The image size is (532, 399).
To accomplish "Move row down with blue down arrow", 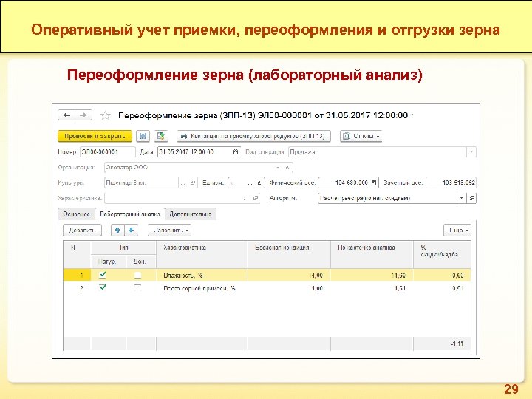I will pos(132,231).
